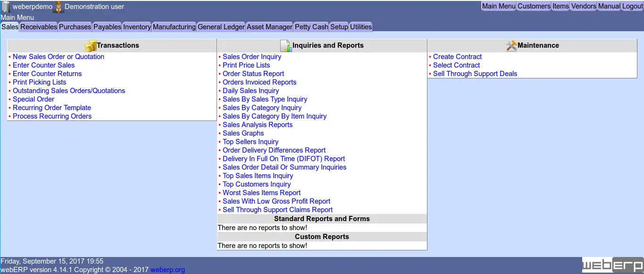Click Top Sales Items Inquiry

(x=258, y=176)
